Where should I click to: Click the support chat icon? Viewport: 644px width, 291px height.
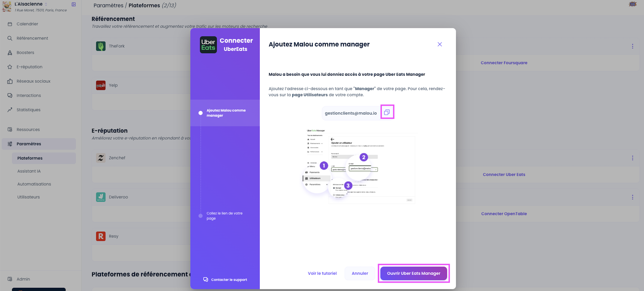(x=206, y=279)
